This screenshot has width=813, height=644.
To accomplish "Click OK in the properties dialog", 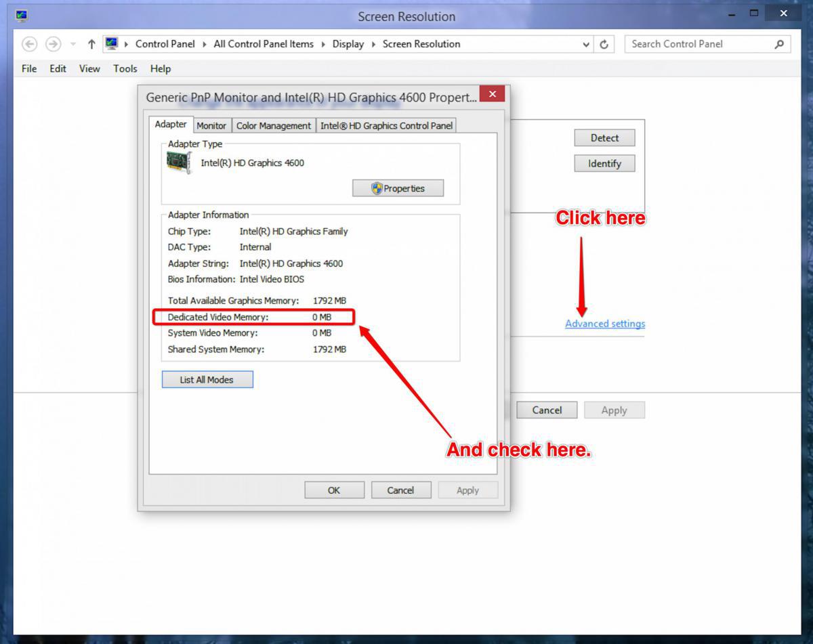I will [x=334, y=490].
